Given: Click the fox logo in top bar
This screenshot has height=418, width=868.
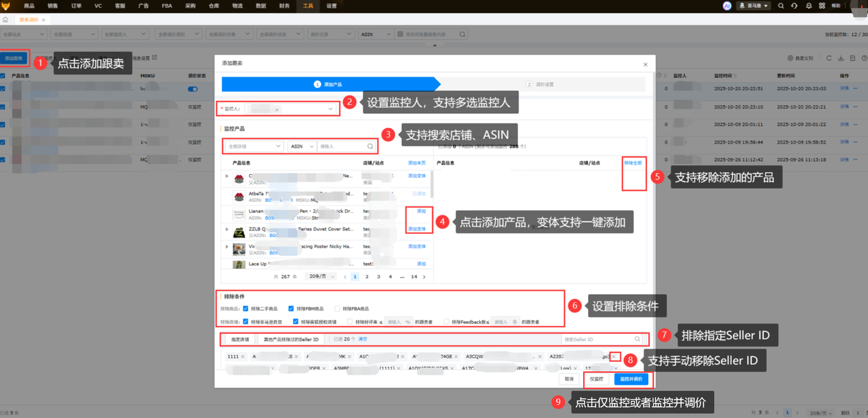Looking at the screenshot, I should (x=6, y=5).
